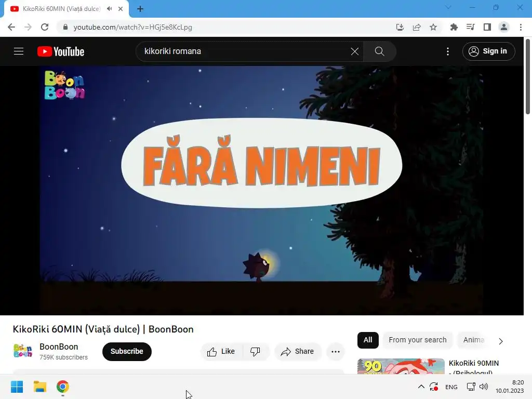Close the KikoRiki 60MIN tab
Screen dimensions: 532x399
pos(121,9)
